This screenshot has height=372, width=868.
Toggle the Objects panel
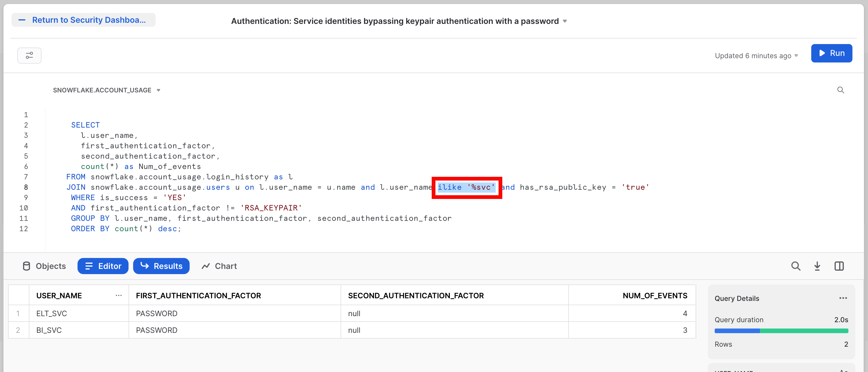point(44,266)
